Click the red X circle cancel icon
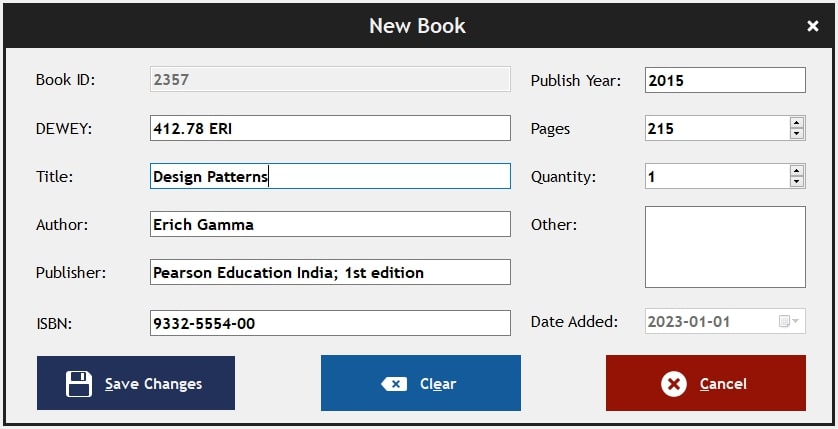The height and width of the screenshot is (429, 838). (x=673, y=384)
